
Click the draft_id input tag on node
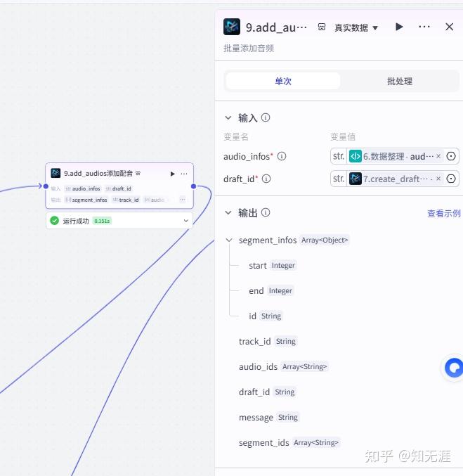(119, 188)
